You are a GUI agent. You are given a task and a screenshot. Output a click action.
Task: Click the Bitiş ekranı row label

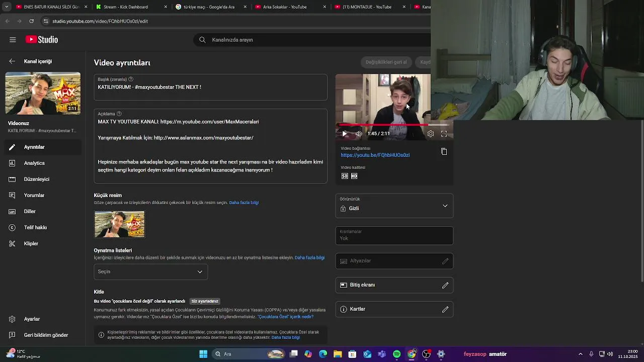tap(362, 285)
